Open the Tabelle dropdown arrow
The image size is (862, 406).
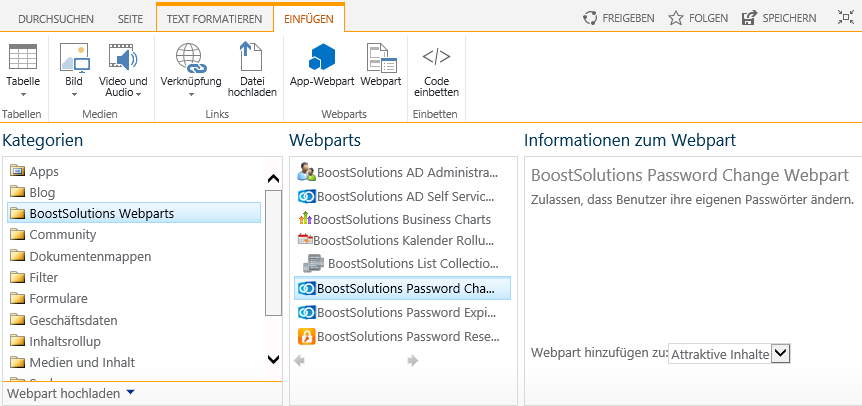coord(23,94)
